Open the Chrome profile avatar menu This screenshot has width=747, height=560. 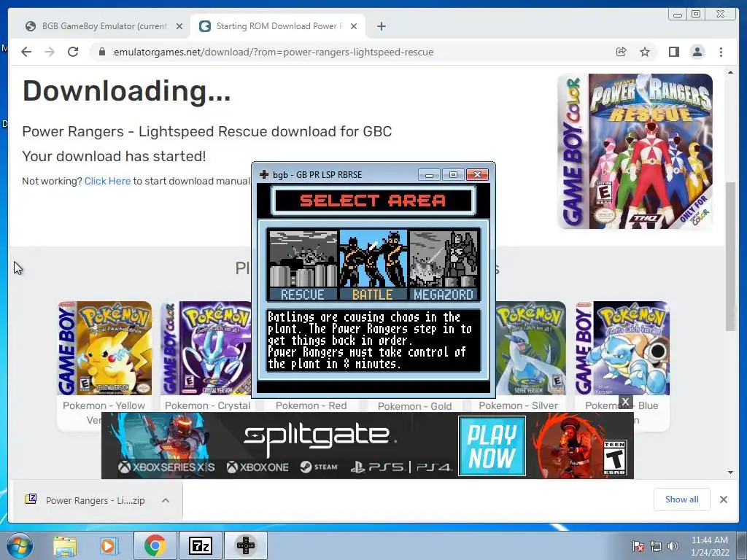click(x=697, y=52)
